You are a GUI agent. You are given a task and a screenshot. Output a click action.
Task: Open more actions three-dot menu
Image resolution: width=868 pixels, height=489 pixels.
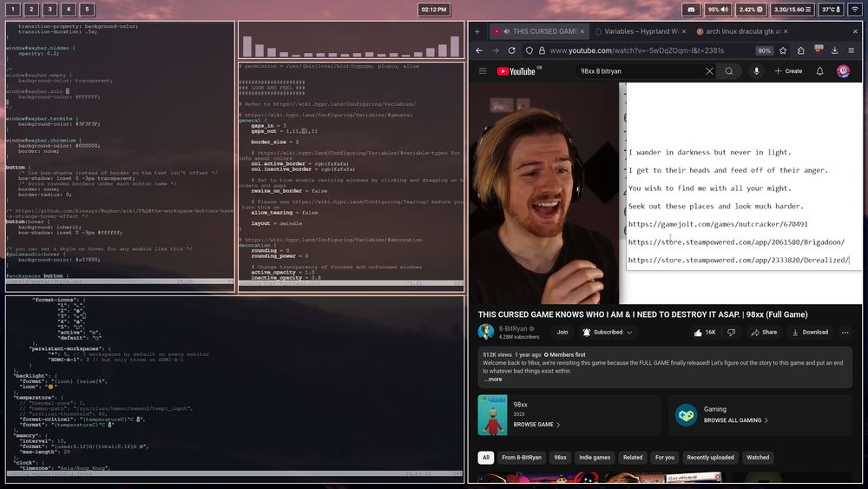[845, 333]
